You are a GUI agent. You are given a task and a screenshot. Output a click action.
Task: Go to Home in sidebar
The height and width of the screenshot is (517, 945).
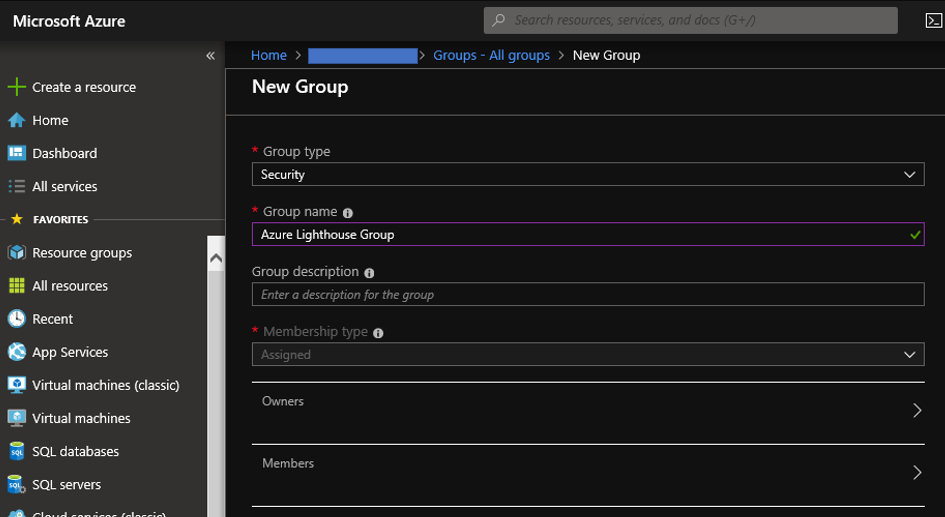click(x=50, y=120)
